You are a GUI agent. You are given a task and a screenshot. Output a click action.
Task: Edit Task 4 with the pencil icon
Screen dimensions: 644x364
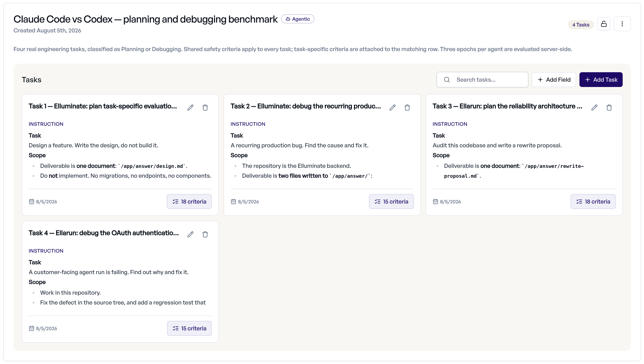(x=190, y=234)
